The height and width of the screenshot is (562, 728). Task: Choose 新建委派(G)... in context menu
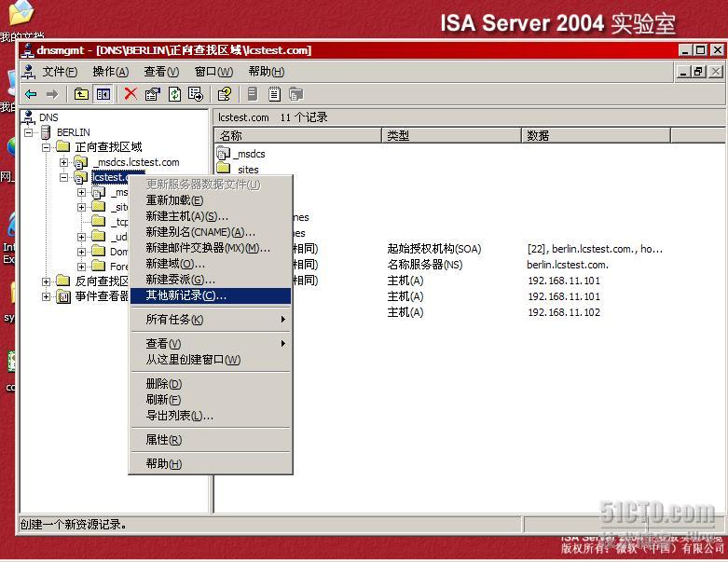tap(211, 280)
